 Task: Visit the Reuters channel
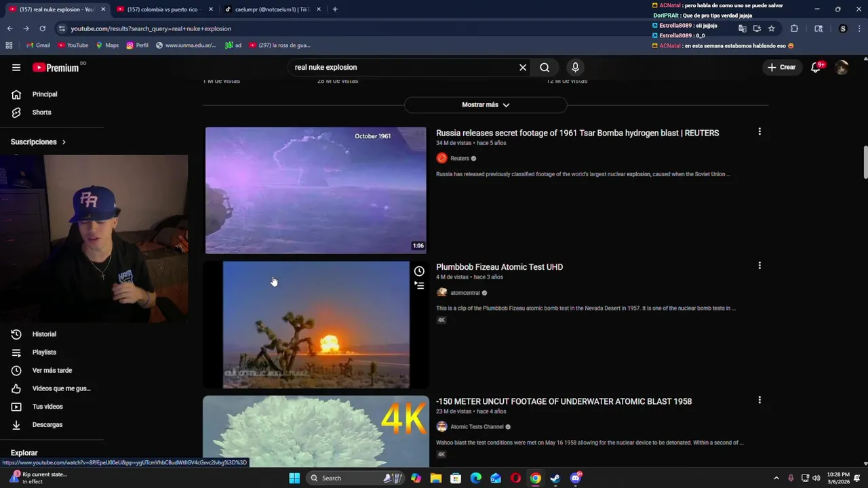(459, 159)
